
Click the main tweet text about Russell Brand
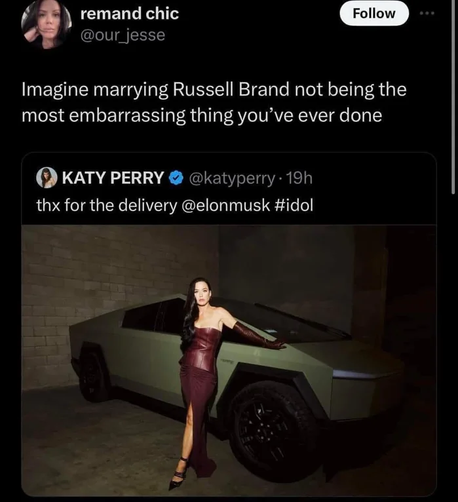coord(214,102)
